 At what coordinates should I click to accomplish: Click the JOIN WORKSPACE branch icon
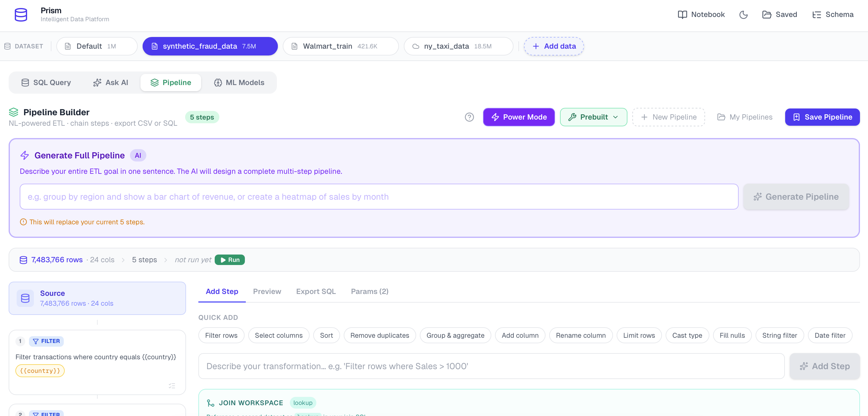pyautogui.click(x=211, y=403)
